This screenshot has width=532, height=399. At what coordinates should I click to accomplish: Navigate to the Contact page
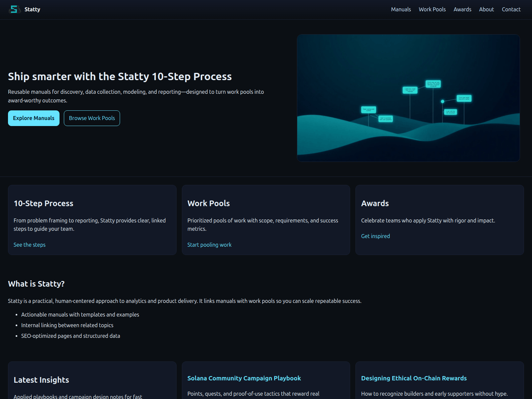[x=511, y=9]
